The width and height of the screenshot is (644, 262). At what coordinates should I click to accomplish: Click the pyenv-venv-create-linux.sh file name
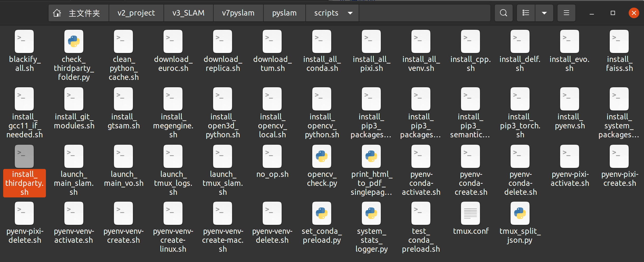[173, 240]
